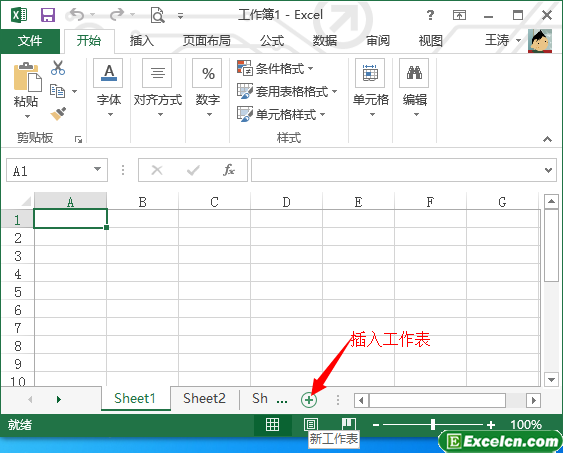Switch to the 视图 ribbon tab

pos(431,41)
